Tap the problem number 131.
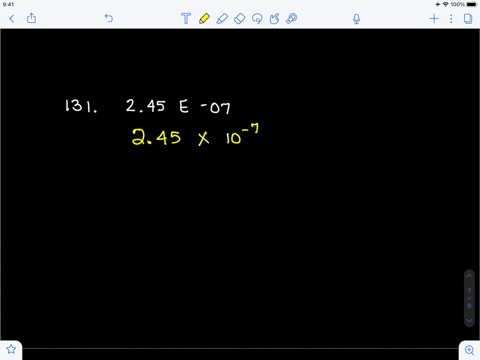 click(x=81, y=106)
